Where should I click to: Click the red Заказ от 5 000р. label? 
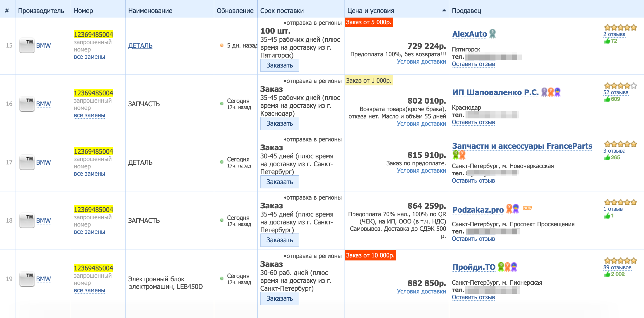(x=369, y=22)
